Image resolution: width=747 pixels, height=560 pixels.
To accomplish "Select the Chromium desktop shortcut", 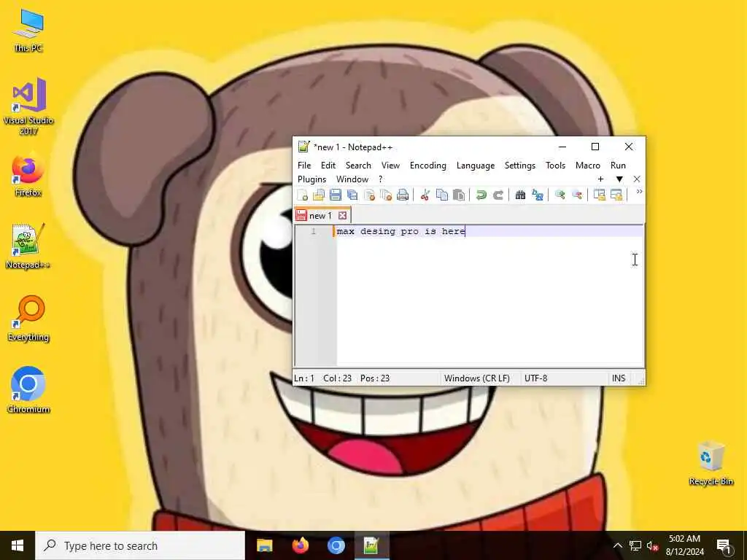I will pyautogui.click(x=28, y=389).
